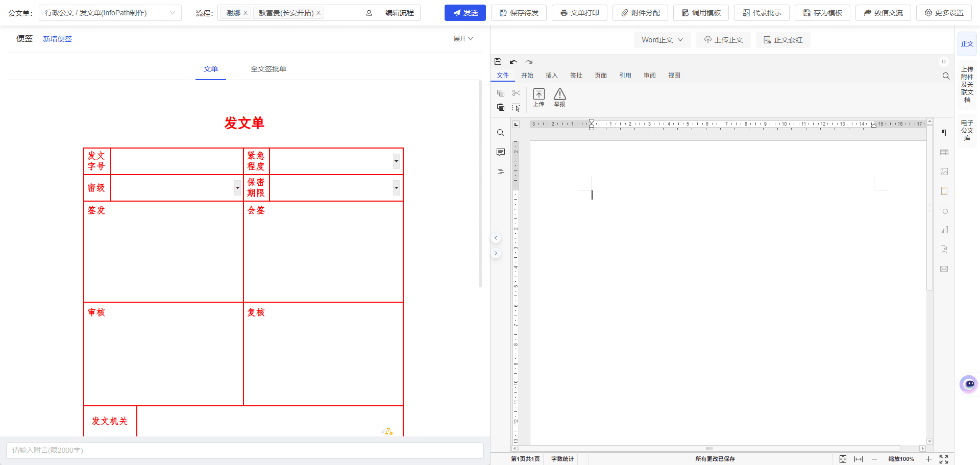Viewport: 980px width, 465px height.
Task: Click the 保存待发 button
Action: (x=519, y=13)
